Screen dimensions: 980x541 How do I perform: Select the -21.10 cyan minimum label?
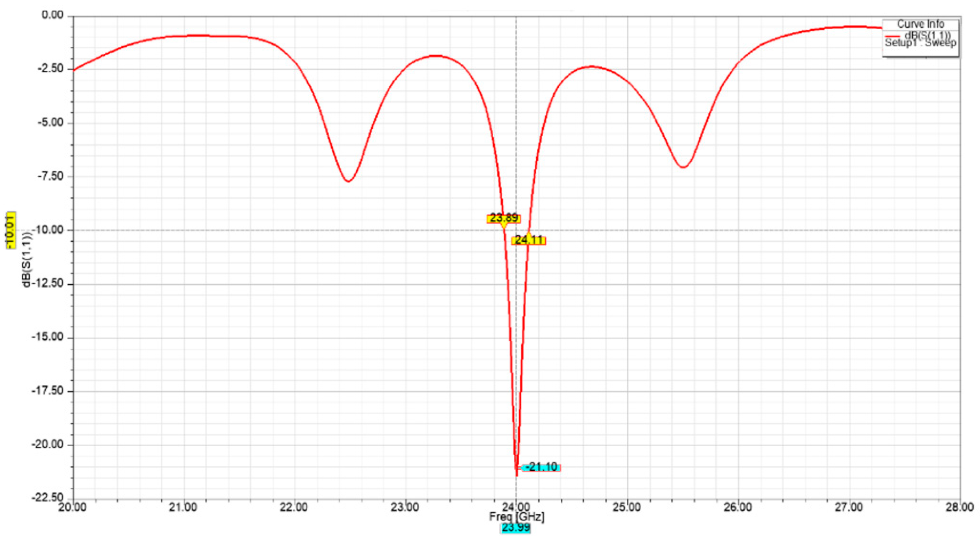(x=541, y=467)
